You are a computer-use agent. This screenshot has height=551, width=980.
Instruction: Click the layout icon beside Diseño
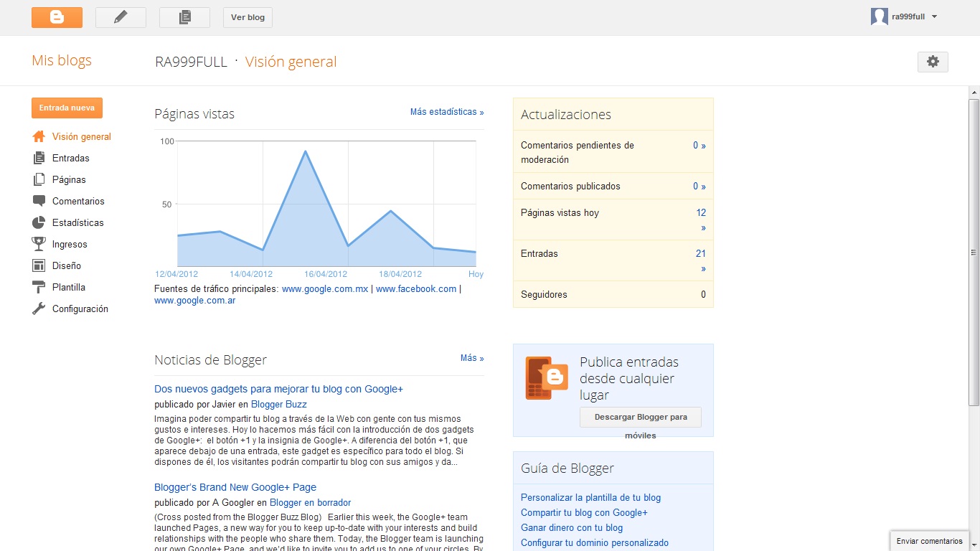tap(39, 265)
